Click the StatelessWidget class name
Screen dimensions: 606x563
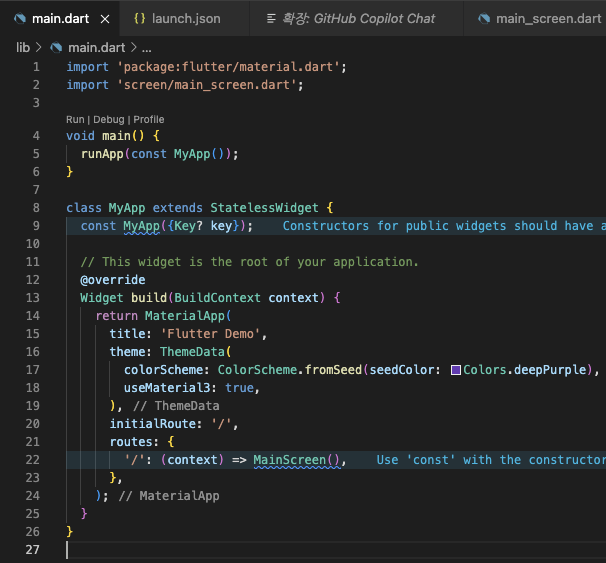(264, 208)
